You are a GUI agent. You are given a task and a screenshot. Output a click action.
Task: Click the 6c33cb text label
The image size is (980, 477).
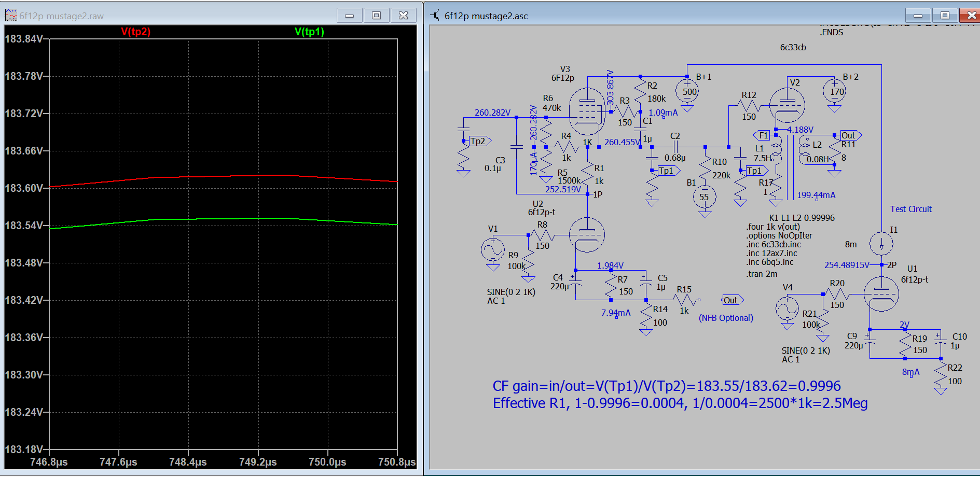coord(793,47)
